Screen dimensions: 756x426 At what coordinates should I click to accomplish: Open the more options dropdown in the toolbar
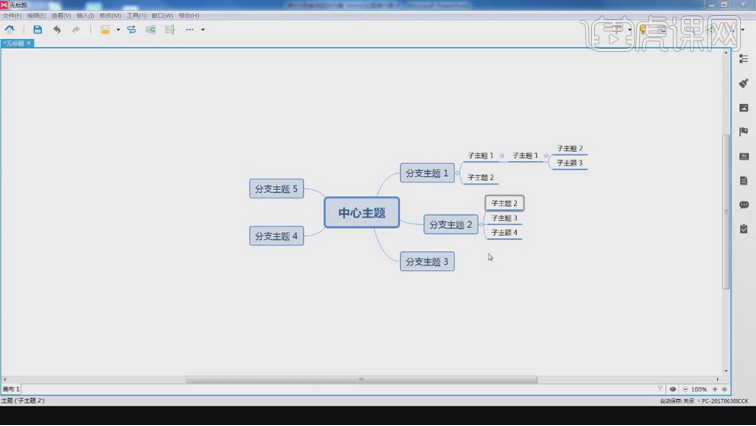click(x=202, y=30)
